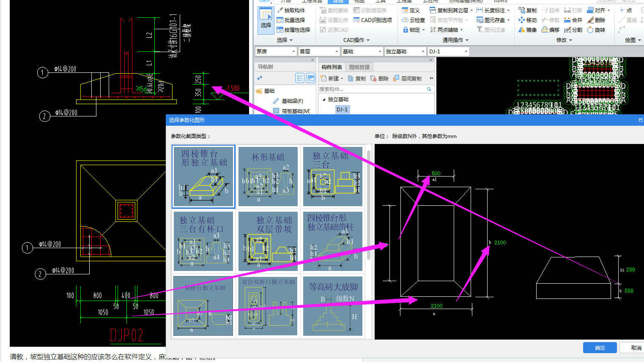Select the 基础 folder in navigation tree
Viewport: 644px width, 362px height.
[x=266, y=91]
